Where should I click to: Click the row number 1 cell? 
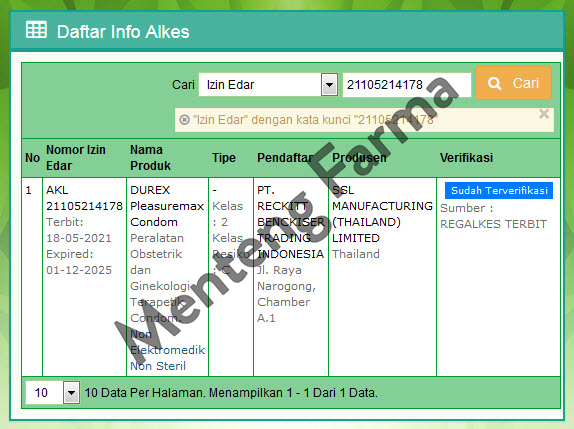pyautogui.click(x=32, y=277)
